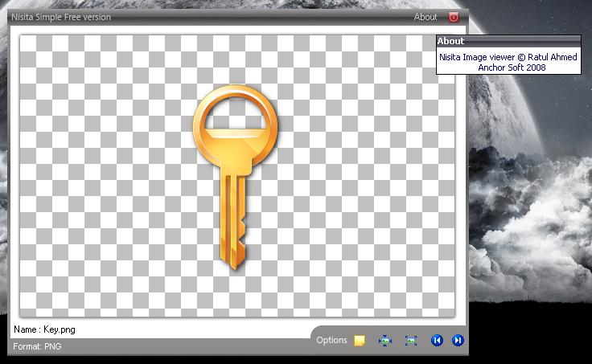The height and width of the screenshot is (364, 592).
Task: Skip to the next image
Action: pyautogui.click(x=458, y=341)
